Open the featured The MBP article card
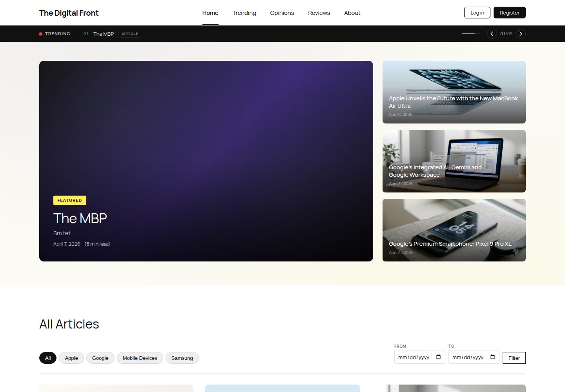Image resolution: width=565 pixels, height=392 pixels. pos(206,161)
